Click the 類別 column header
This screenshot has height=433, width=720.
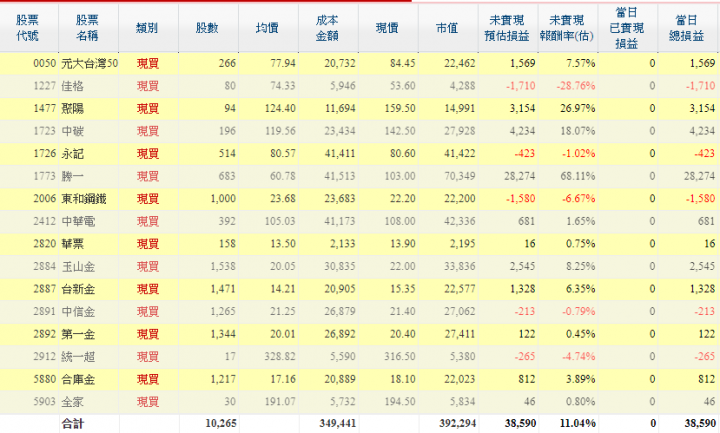[x=147, y=28]
